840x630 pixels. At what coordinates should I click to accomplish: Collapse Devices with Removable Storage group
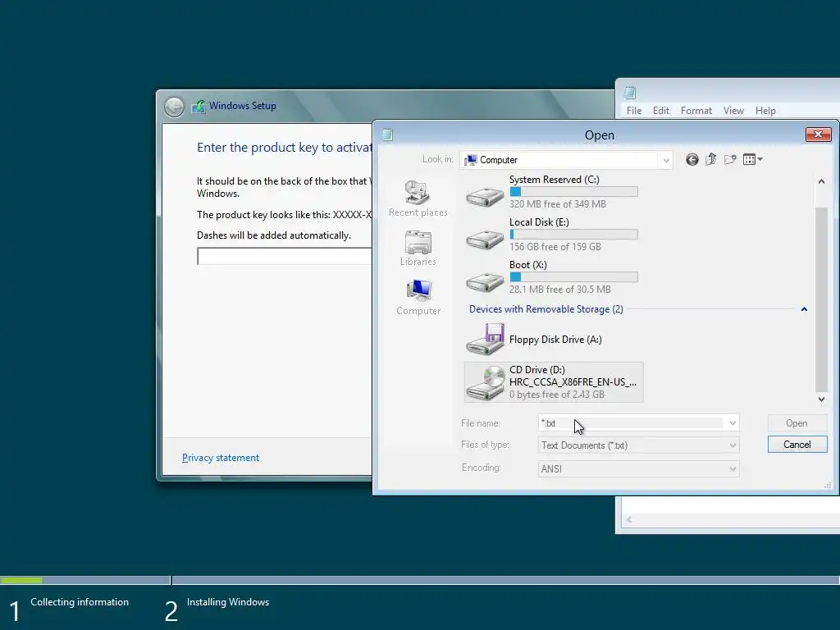(804, 309)
